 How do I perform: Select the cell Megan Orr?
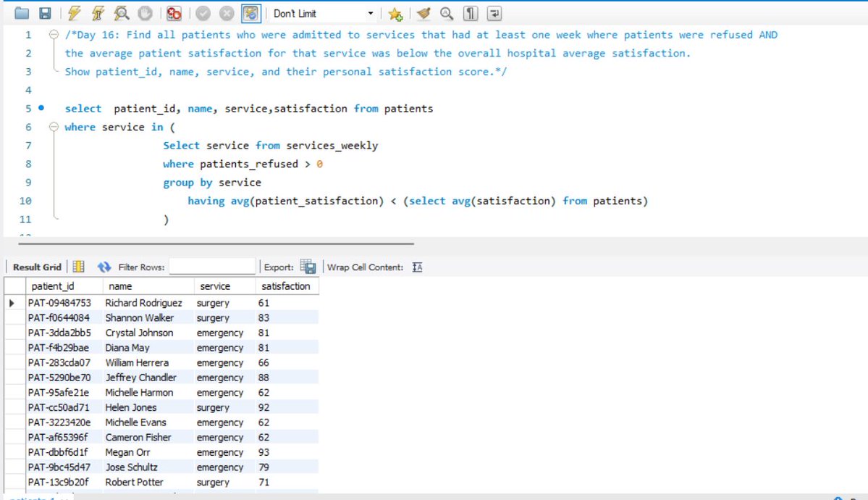(x=148, y=453)
